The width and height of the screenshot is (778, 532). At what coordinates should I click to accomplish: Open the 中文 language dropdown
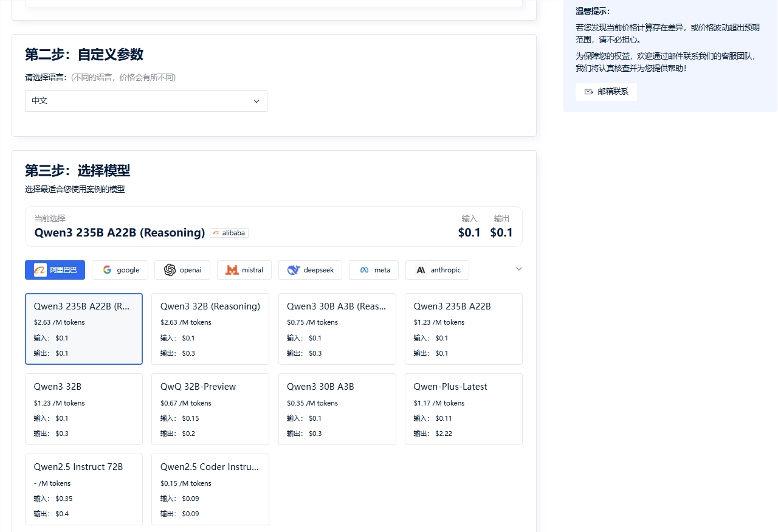tap(146, 101)
